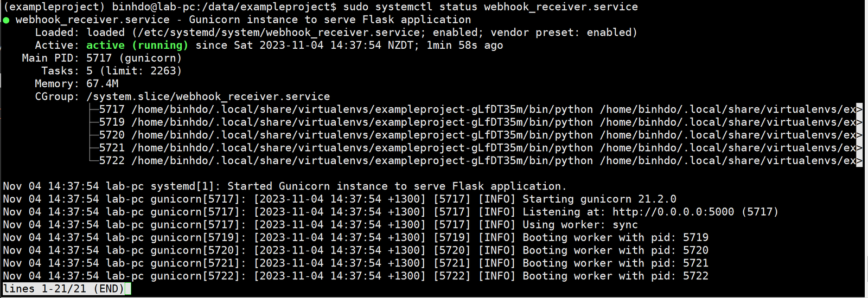The width and height of the screenshot is (868, 298).
Task: Click the truncation arrow on the PID 5720 line
Action: pos(859,135)
